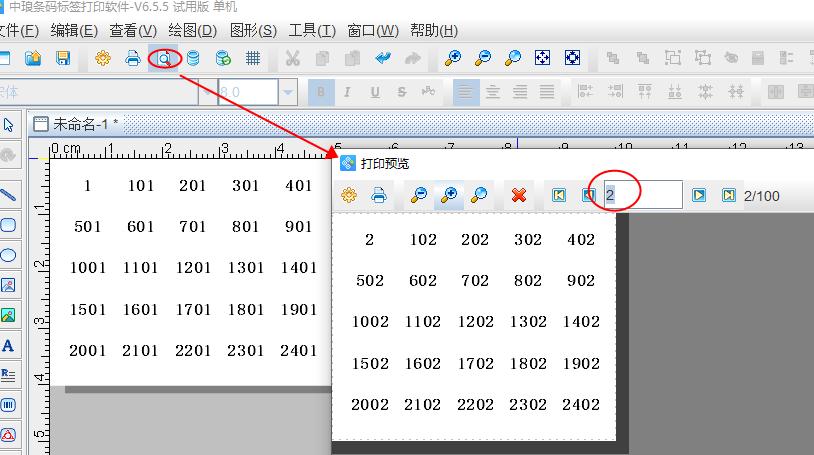Image resolution: width=814 pixels, height=455 pixels.
Task: Click the printer icon in the print preview window
Action: [x=379, y=195]
